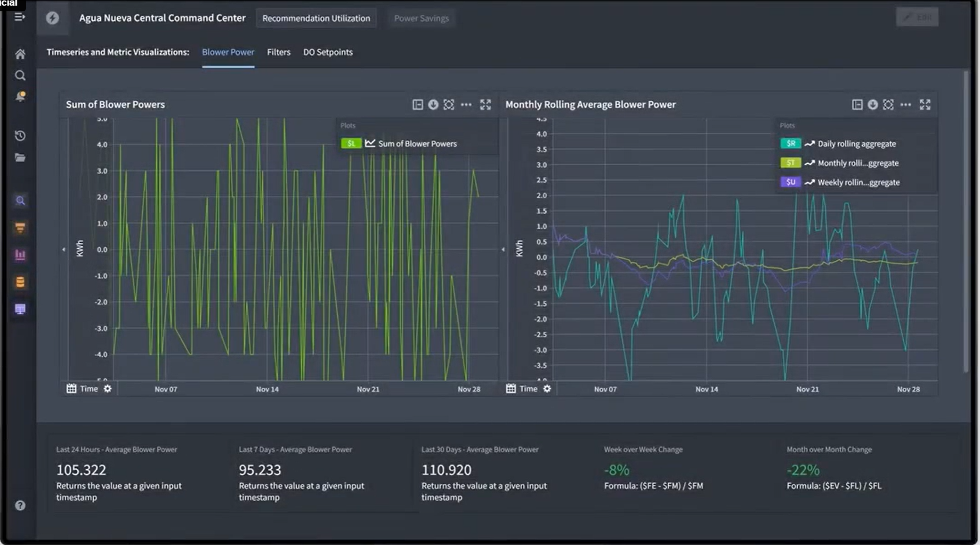
Task: Open the recent history clock icon
Action: click(20, 136)
